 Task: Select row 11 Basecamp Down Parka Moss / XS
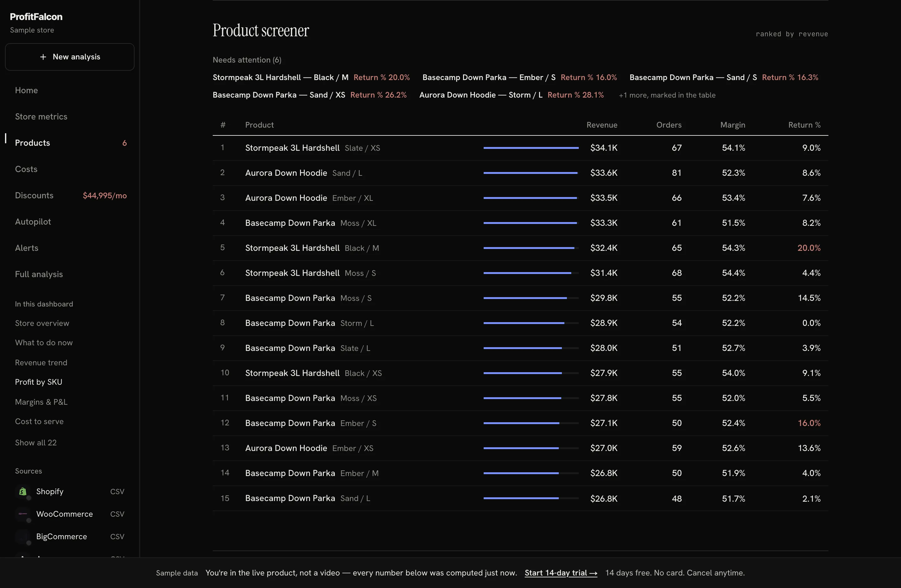pos(520,398)
